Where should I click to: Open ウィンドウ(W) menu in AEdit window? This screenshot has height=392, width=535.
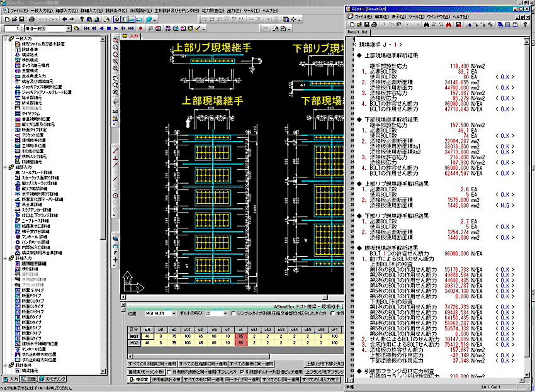pyautogui.click(x=438, y=17)
